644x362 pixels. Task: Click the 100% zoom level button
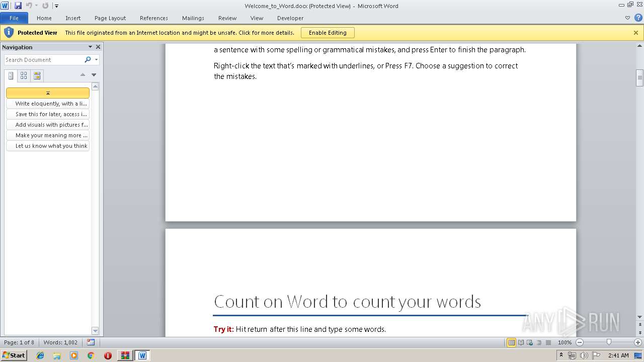[565, 342]
